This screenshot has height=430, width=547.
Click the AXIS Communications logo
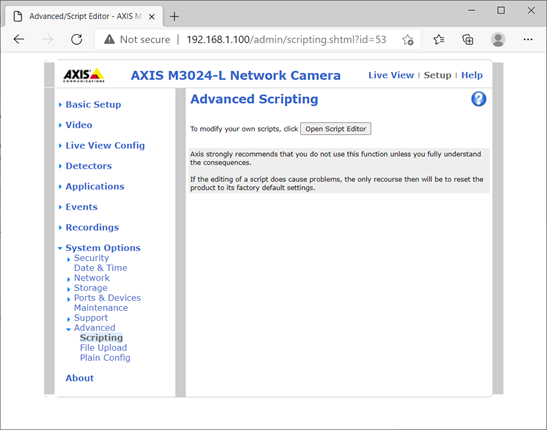pos(84,75)
